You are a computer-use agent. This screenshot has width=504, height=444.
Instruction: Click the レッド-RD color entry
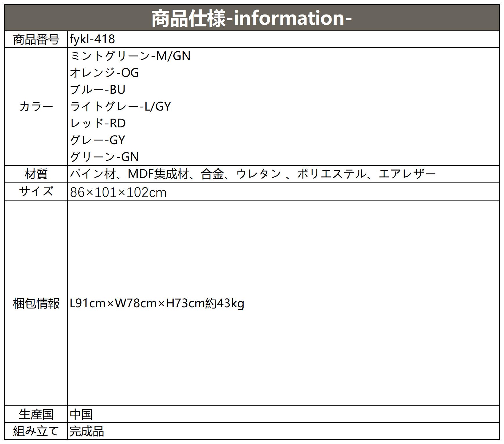(98, 123)
